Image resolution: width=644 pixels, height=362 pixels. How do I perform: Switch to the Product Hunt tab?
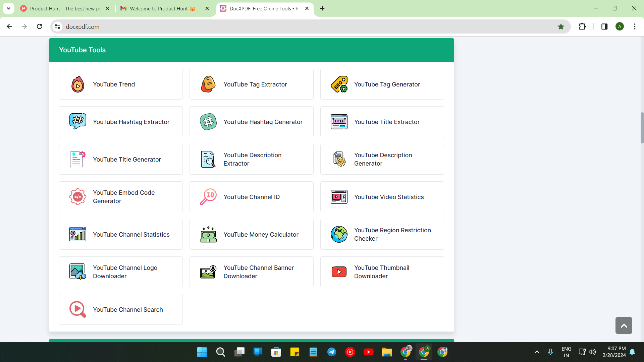pyautogui.click(x=65, y=8)
